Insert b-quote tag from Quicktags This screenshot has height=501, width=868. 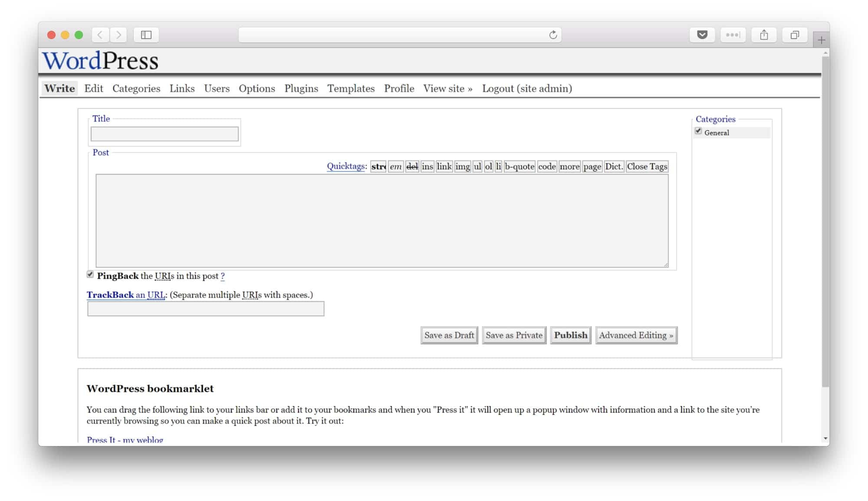pos(519,167)
